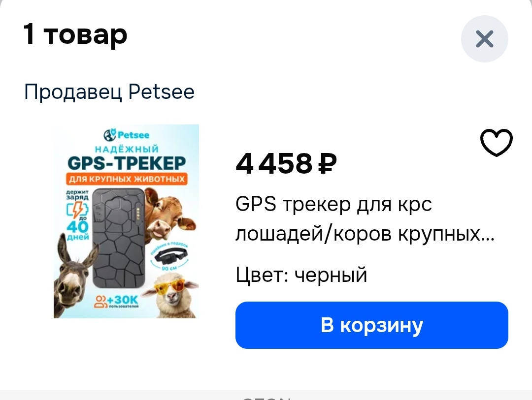The width and height of the screenshot is (532, 400).
Task: Click the collar gift image on the picture
Action: pos(170,257)
